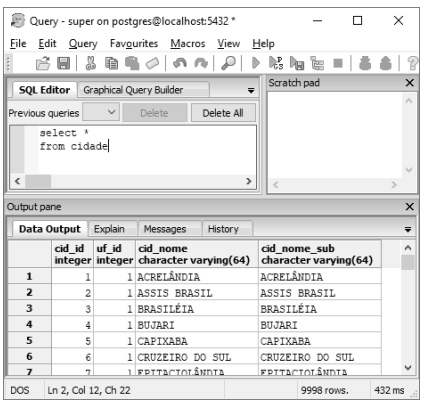Click the SQL editor horizontal scrollbar thumb
424x404 pixels.
pos(38,181)
